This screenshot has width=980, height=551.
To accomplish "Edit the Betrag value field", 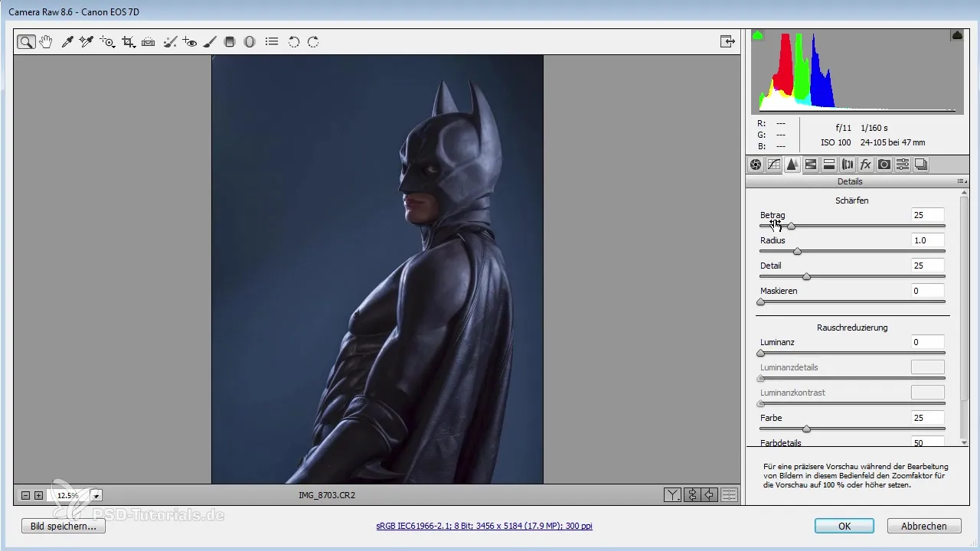I will pos(927,215).
